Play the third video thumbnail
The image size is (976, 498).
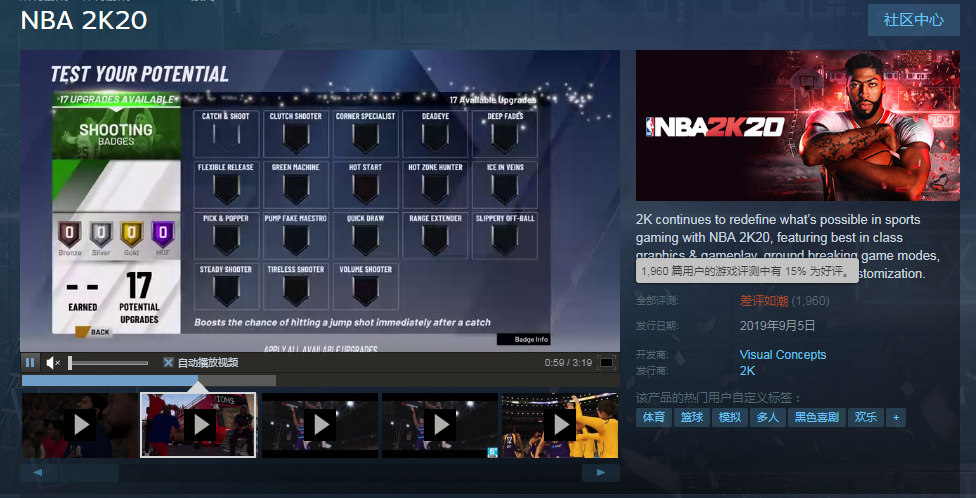tap(320, 425)
